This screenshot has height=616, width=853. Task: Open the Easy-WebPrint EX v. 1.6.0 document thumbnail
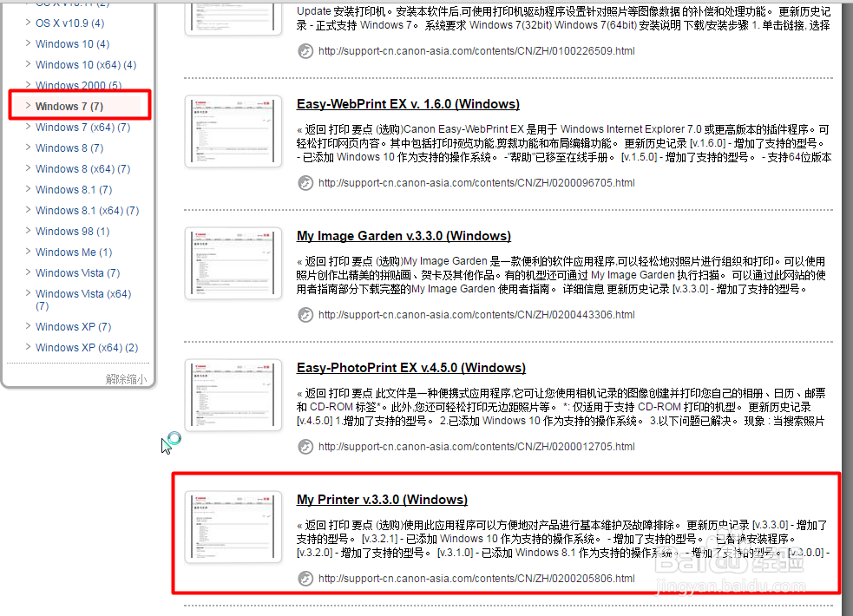point(233,131)
